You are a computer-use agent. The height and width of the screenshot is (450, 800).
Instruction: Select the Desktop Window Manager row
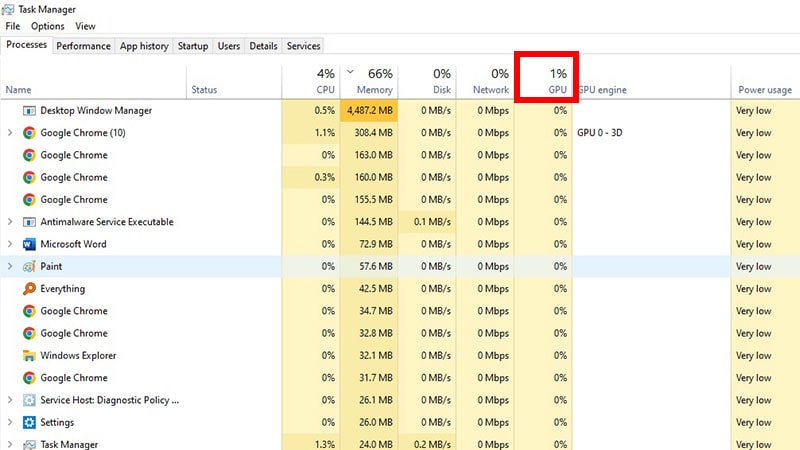[400, 111]
